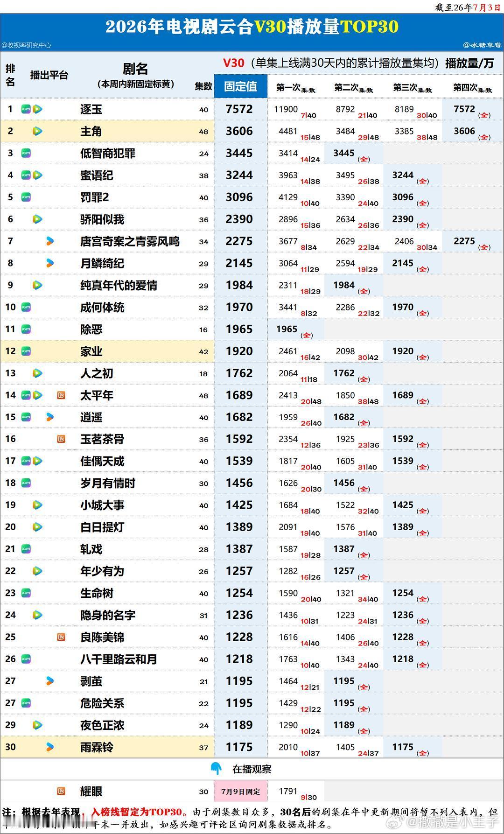The width and height of the screenshot is (504, 834).
Task: Click the 固定值 column header
Action: coord(241,86)
